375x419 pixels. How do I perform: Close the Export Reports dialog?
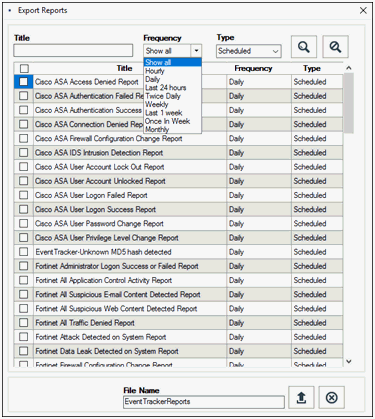point(363,10)
